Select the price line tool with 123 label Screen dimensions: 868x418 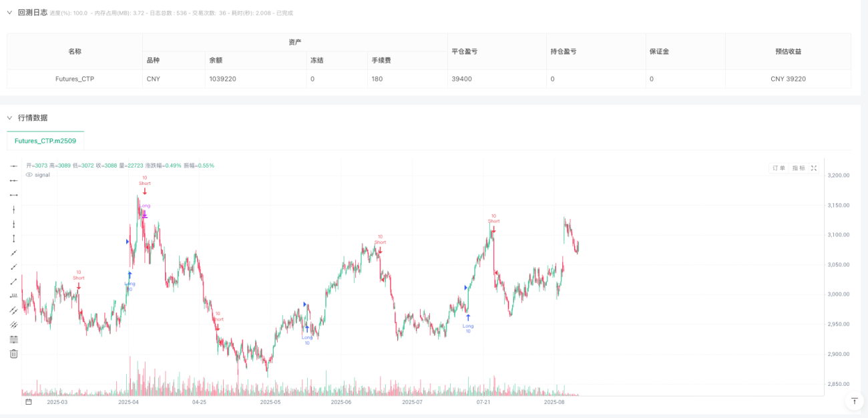(13, 296)
